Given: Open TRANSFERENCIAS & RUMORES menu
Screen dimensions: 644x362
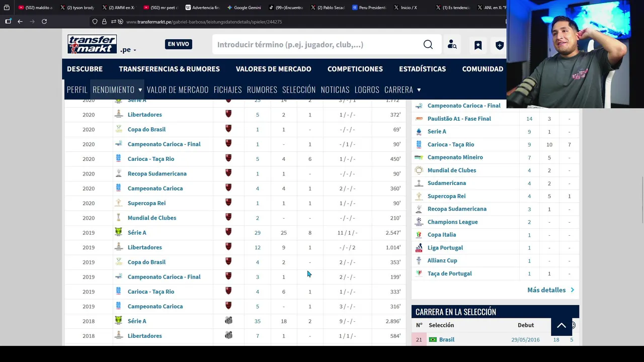Looking at the screenshot, I should (169, 69).
